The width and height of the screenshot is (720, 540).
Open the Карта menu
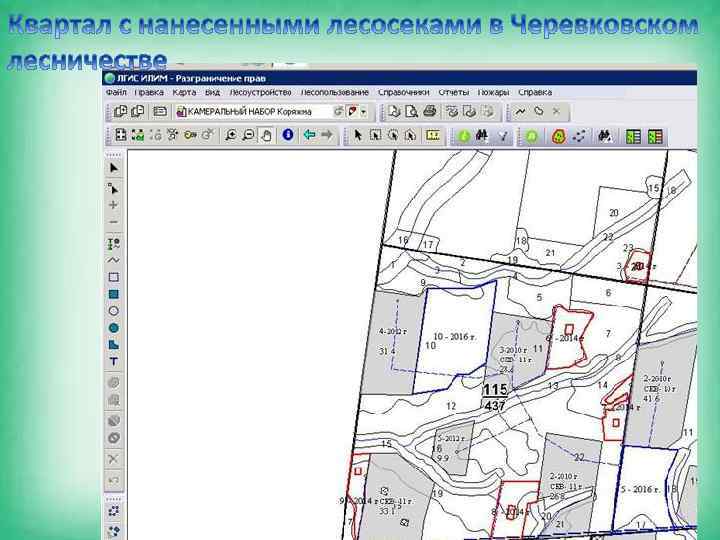coord(184,92)
